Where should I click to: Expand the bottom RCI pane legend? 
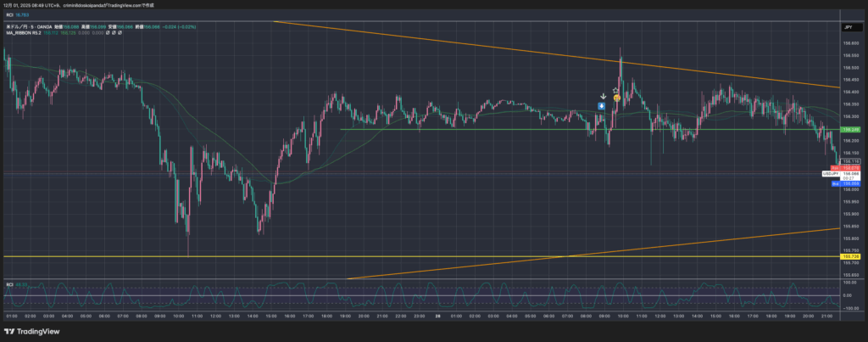click(9, 283)
